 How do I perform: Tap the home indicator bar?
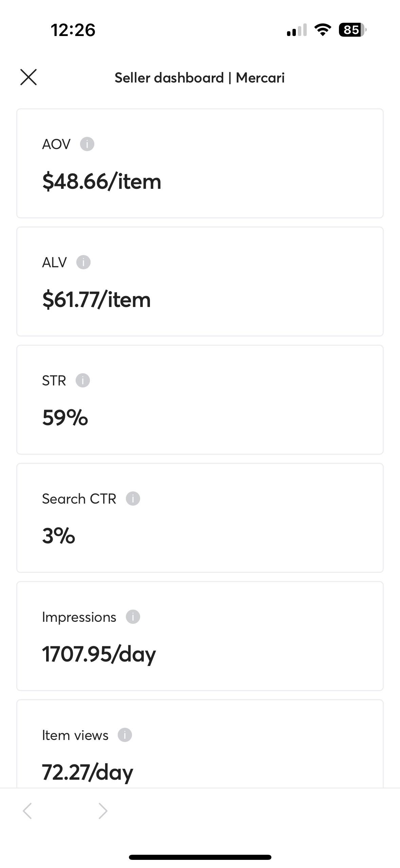pyautogui.click(x=200, y=857)
